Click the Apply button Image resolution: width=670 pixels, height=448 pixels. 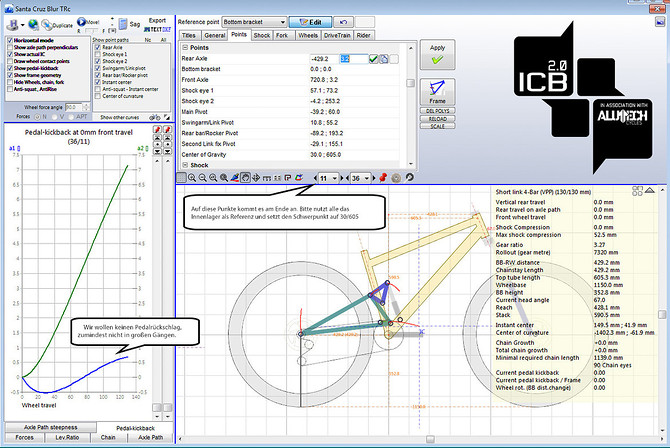(x=438, y=55)
